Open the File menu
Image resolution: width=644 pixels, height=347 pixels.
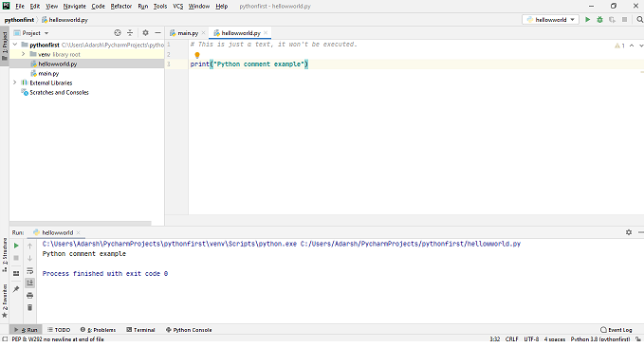click(20, 6)
